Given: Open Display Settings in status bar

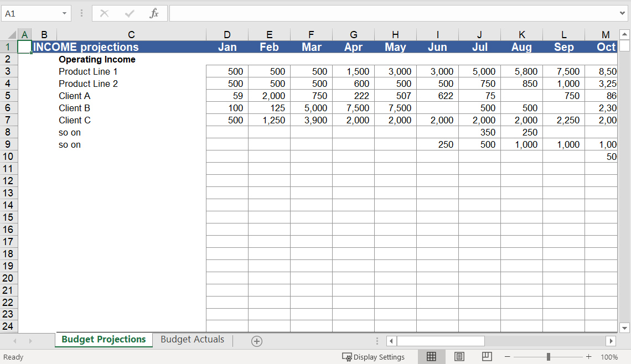Looking at the screenshot, I should pos(374,357).
